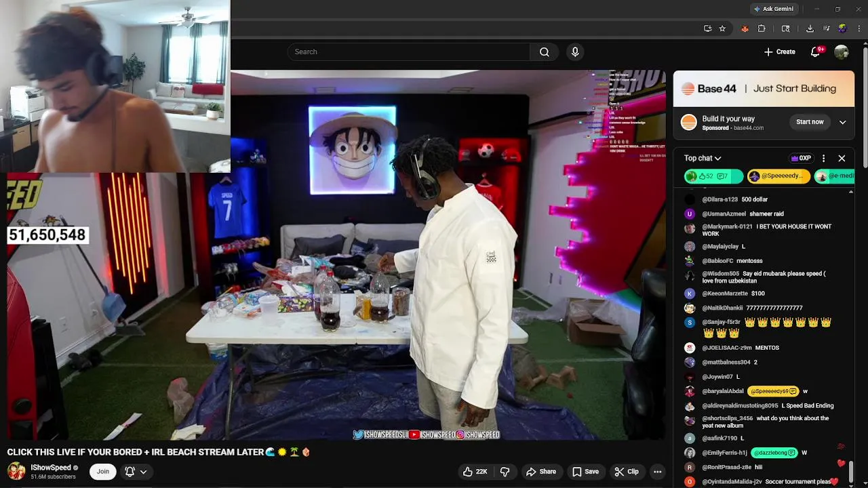This screenshot has width=868, height=488.
Task: Click the Join membership button
Action: [102, 472]
